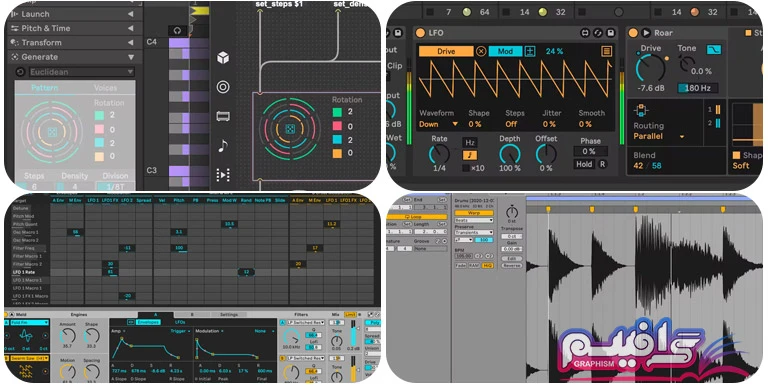Image resolution: width=768 pixels, height=386 pixels.
Task: Select the Envelopes tab in Meld
Action: (x=147, y=322)
